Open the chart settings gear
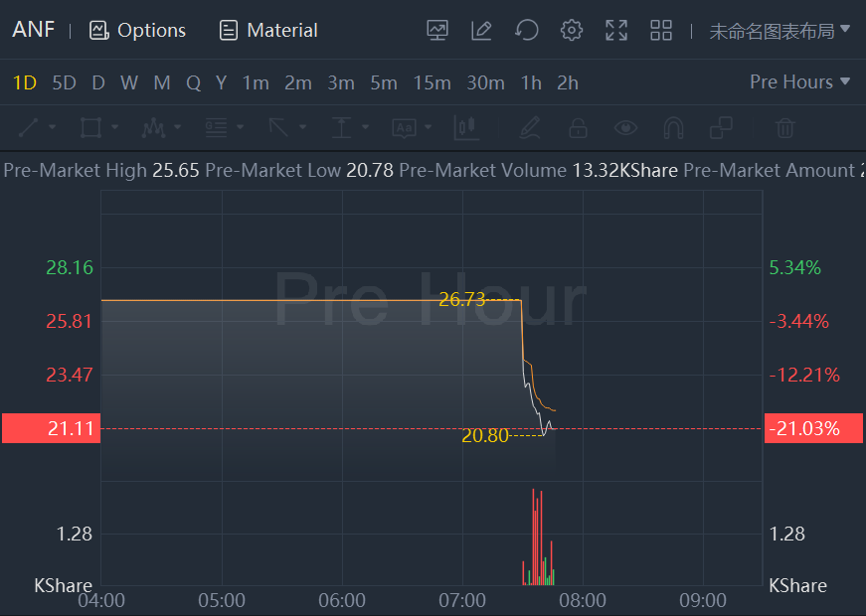The height and width of the screenshot is (616, 866). tap(571, 30)
